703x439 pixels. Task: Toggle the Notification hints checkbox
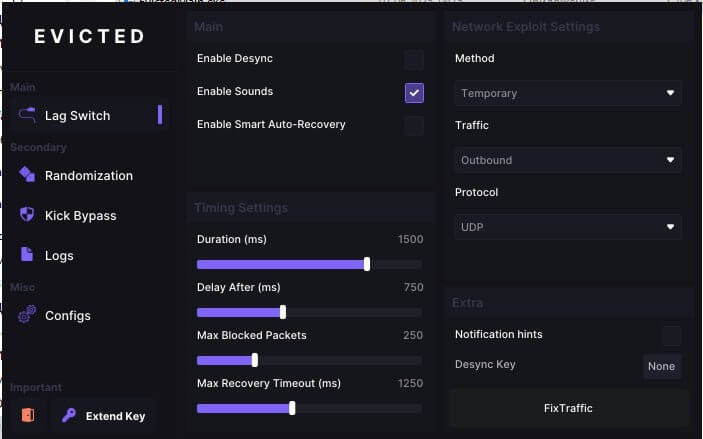(x=671, y=335)
